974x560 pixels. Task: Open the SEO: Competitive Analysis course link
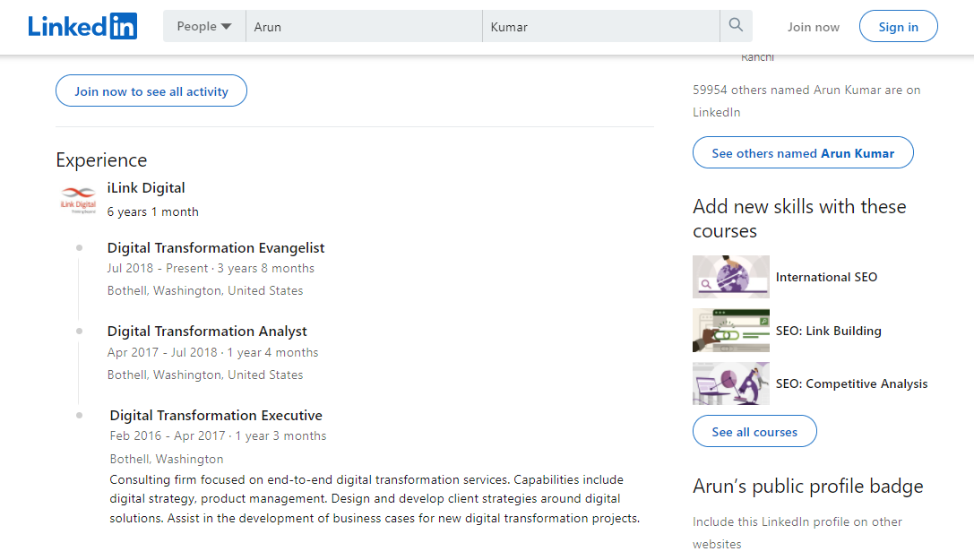pos(851,383)
